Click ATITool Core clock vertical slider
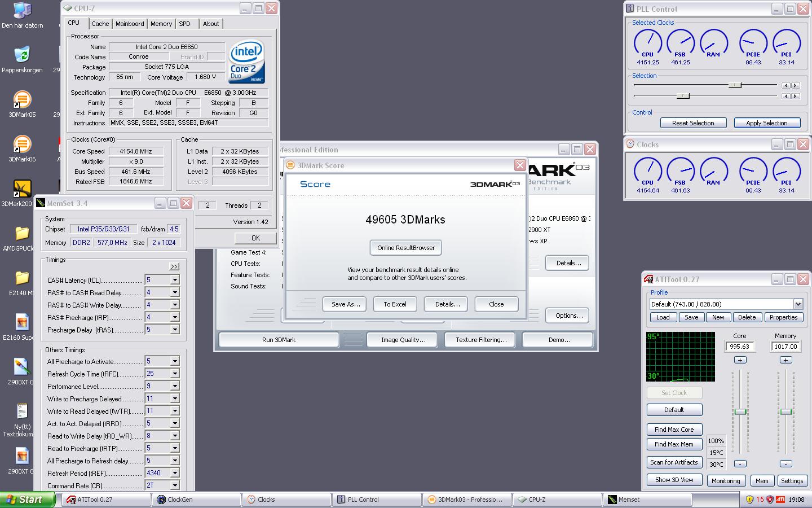 click(740, 411)
